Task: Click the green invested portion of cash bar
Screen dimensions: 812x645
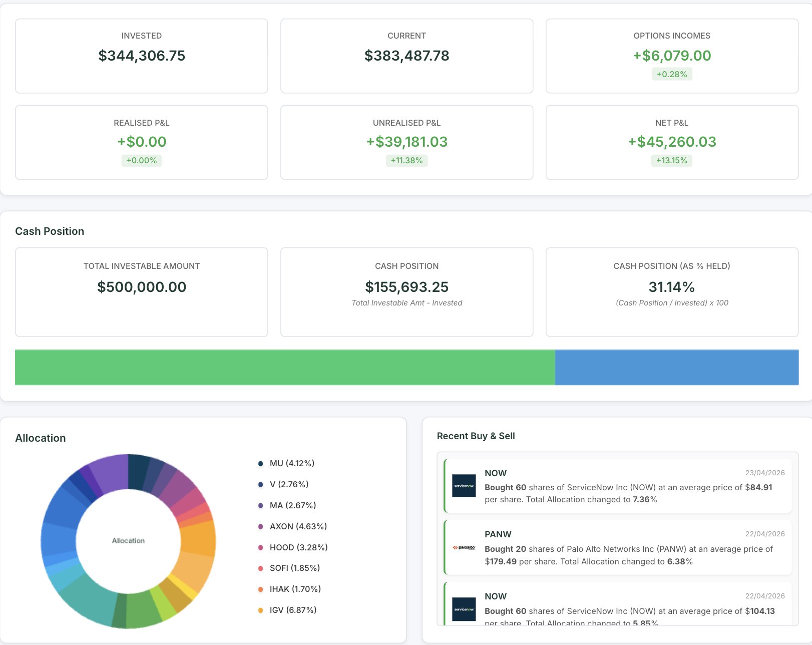Action: tap(285, 367)
